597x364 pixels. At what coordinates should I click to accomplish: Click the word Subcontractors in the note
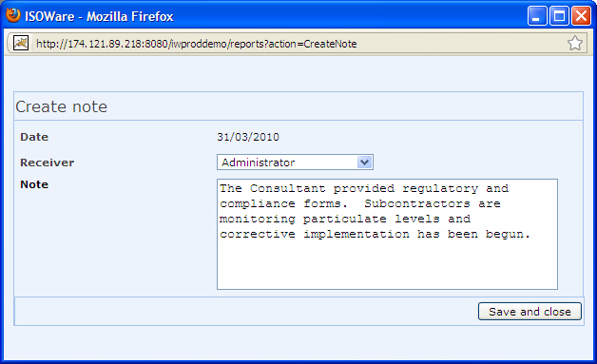417,203
